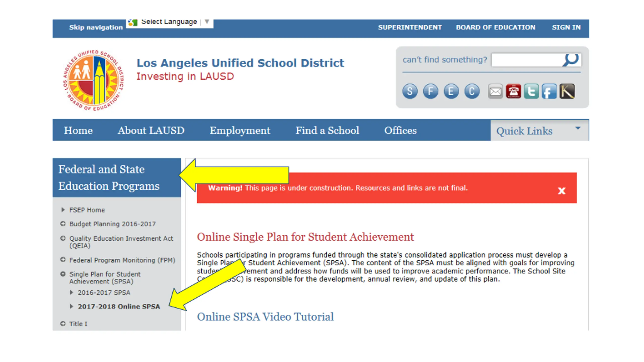The image size is (644, 362).
Task: Open FSEP Home in sidebar
Action: point(87,210)
